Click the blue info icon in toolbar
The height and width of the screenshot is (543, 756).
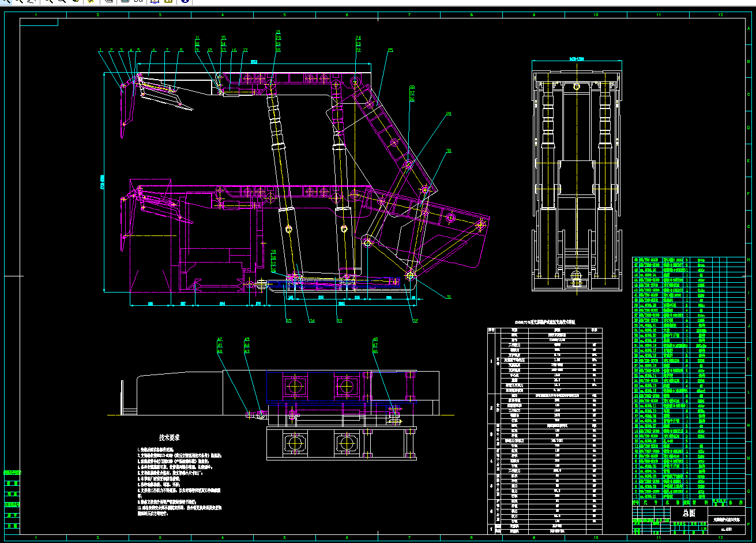185,2
